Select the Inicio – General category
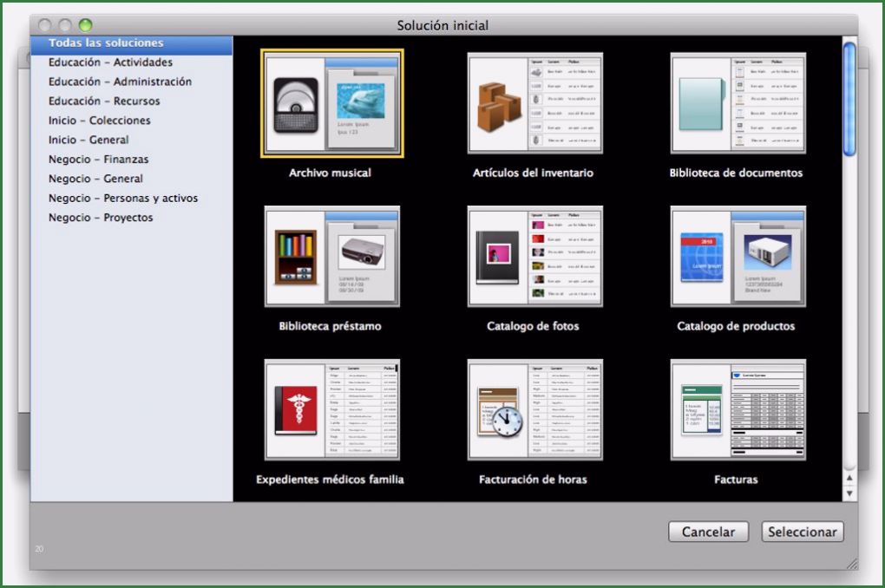 88,139
